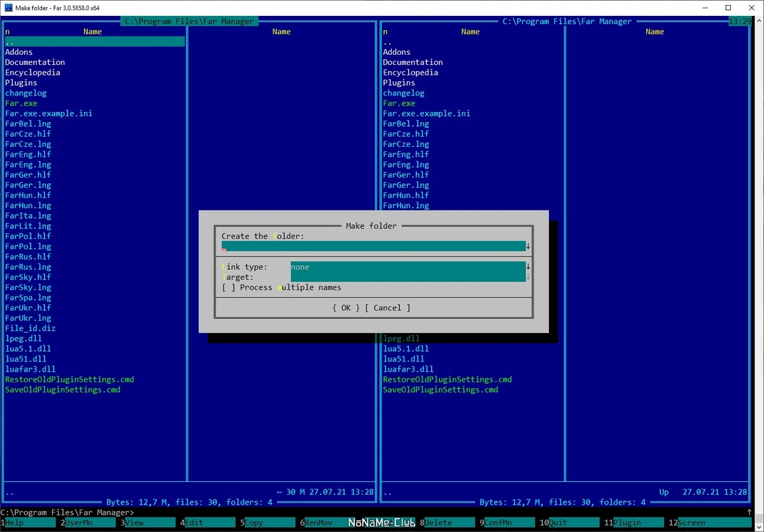764x532 pixels.
Task: Select Addons folder in left panel
Action: (19, 52)
